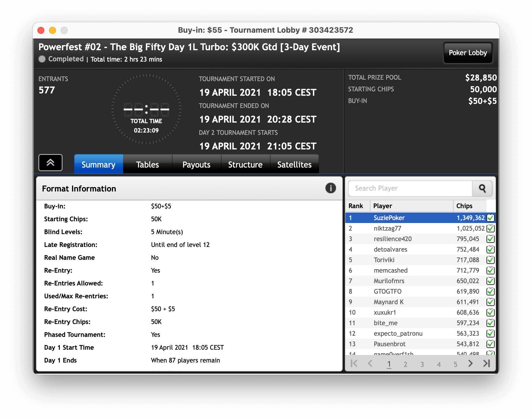
Task: Go to previous page of players
Action: coord(370,363)
